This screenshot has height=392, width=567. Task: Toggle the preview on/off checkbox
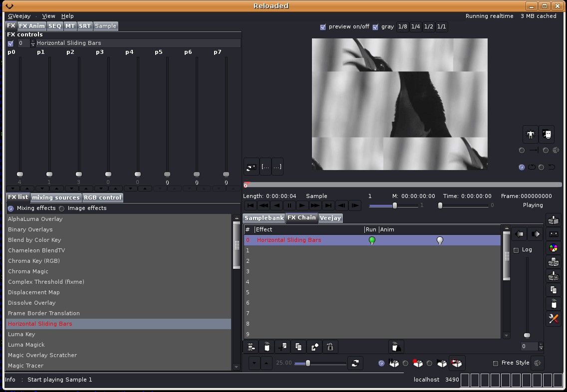(x=323, y=27)
